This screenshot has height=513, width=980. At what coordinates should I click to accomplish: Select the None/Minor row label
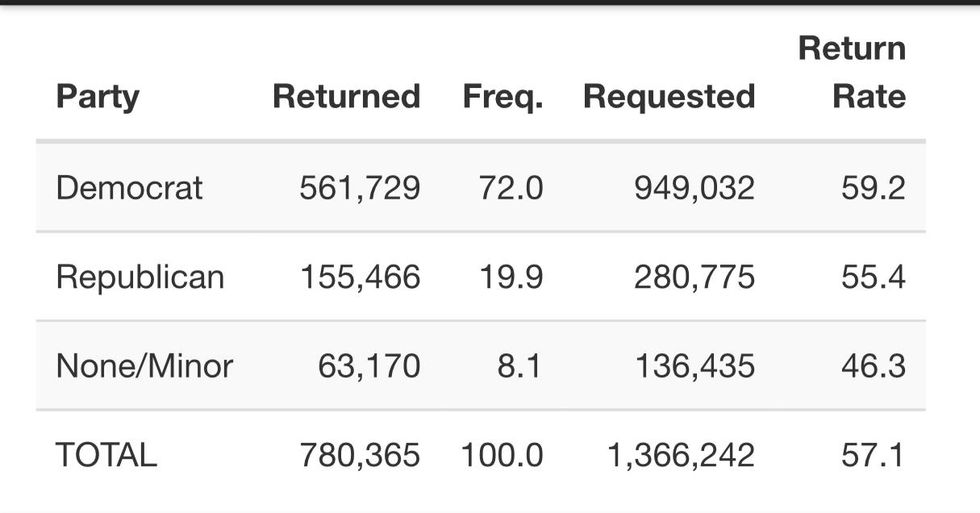(144, 366)
